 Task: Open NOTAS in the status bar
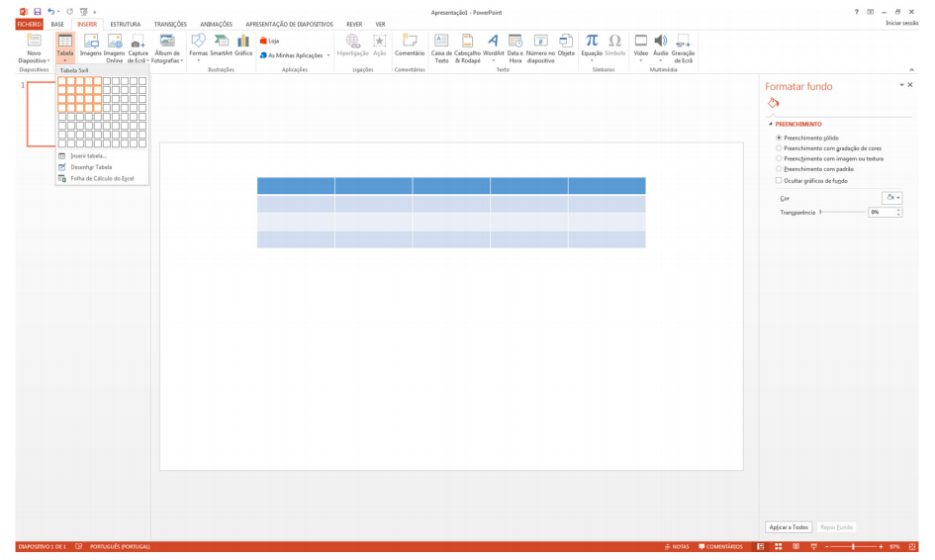click(x=678, y=546)
